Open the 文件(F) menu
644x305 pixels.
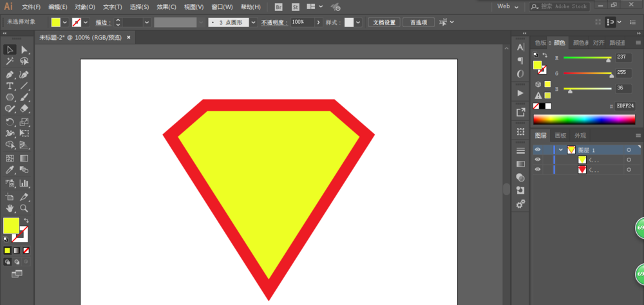click(31, 7)
